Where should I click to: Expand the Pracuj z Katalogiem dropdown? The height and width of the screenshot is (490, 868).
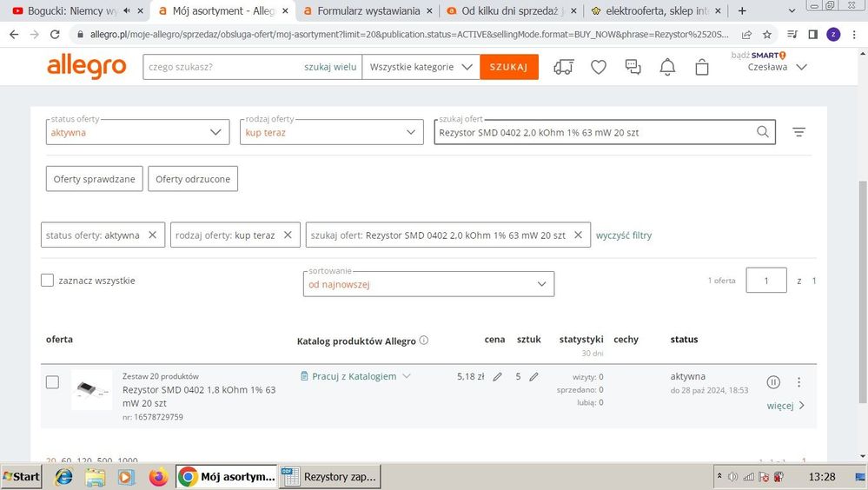356,376
